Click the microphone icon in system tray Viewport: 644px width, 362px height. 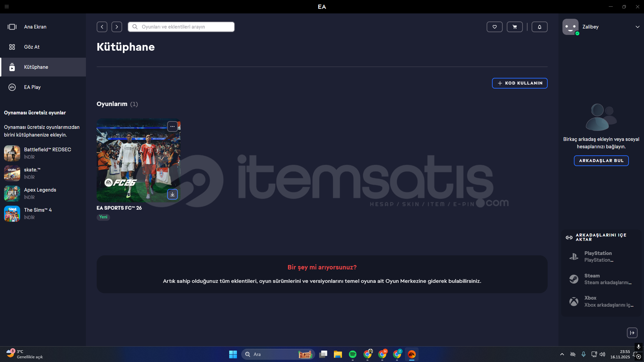coord(584,354)
